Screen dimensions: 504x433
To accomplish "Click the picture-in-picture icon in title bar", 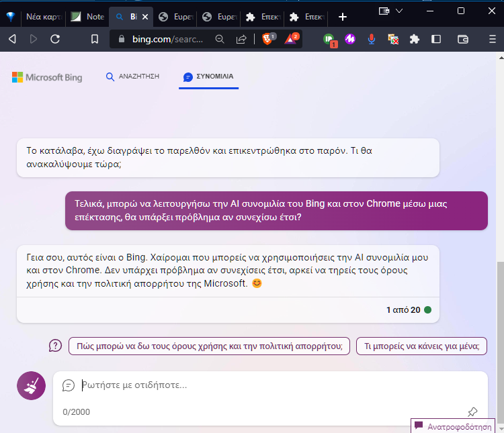I will (384, 11).
